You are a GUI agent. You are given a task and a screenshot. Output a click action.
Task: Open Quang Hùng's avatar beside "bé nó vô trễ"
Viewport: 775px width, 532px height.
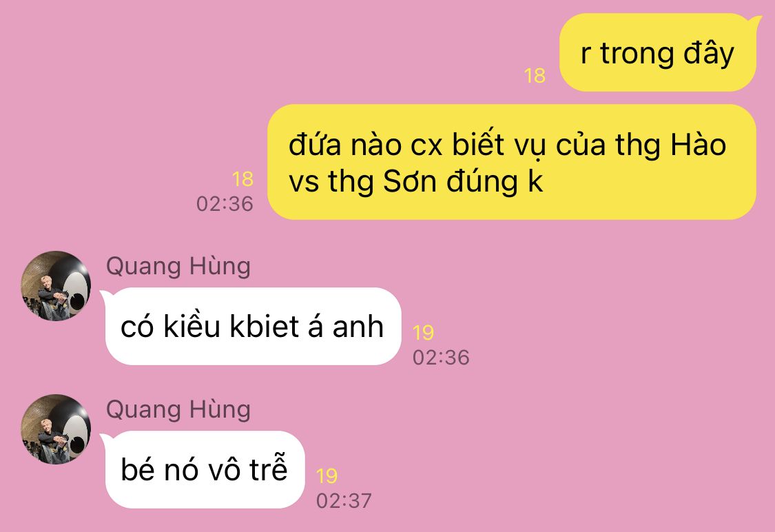[56, 429]
